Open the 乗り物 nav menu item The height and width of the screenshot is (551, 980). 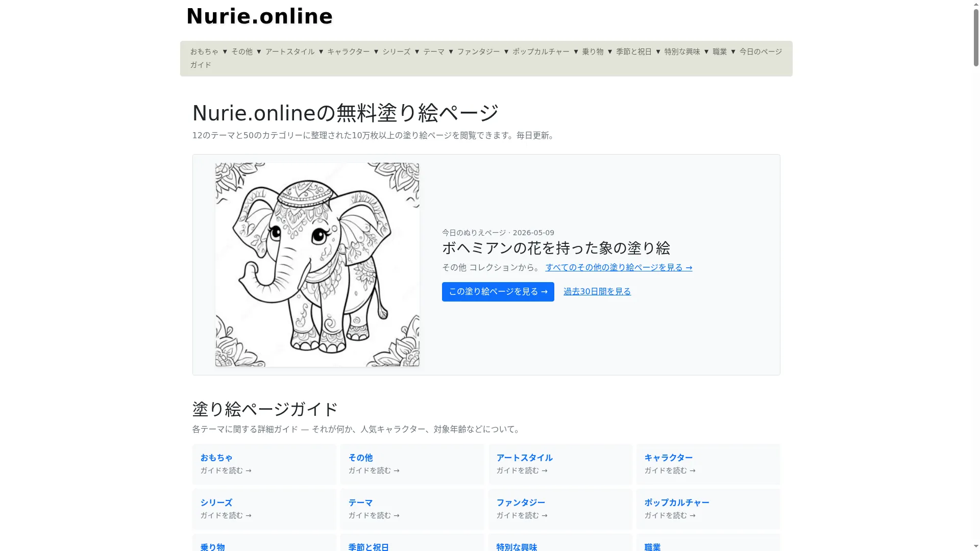click(593, 52)
